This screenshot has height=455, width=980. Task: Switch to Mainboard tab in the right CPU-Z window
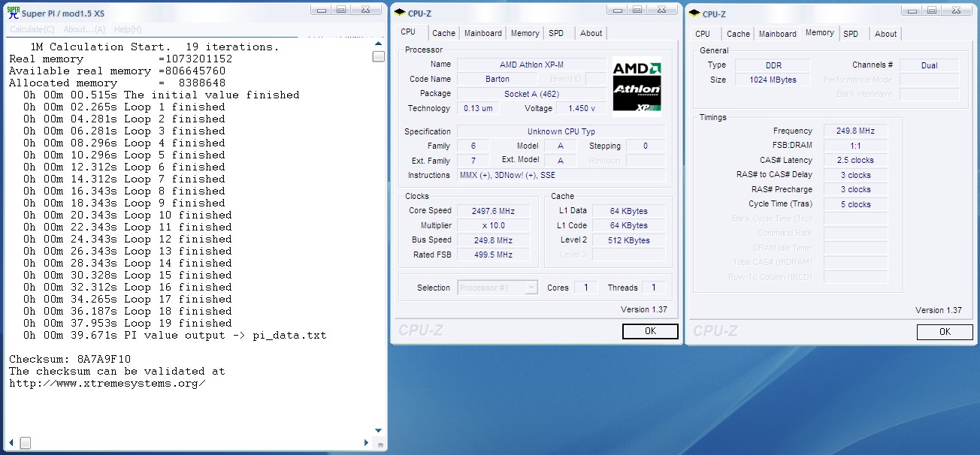(x=777, y=34)
